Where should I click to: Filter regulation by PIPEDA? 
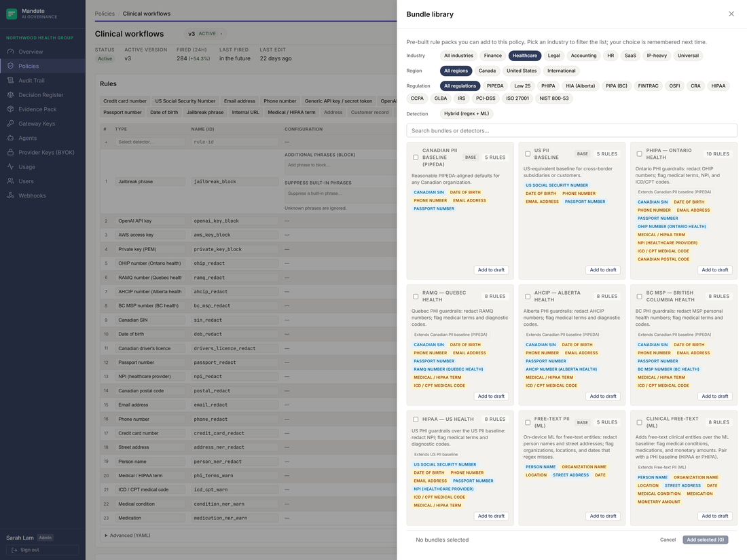[495, 86]
